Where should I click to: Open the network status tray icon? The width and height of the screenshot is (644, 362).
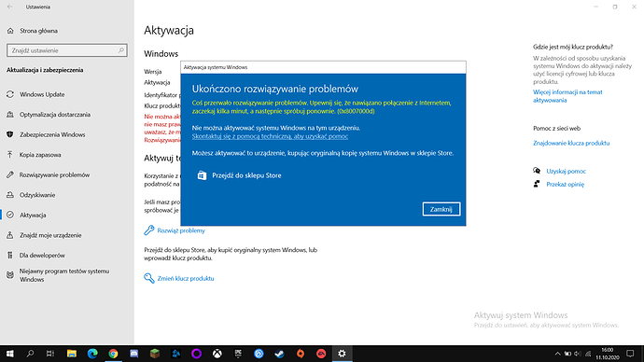pos(588,354)
